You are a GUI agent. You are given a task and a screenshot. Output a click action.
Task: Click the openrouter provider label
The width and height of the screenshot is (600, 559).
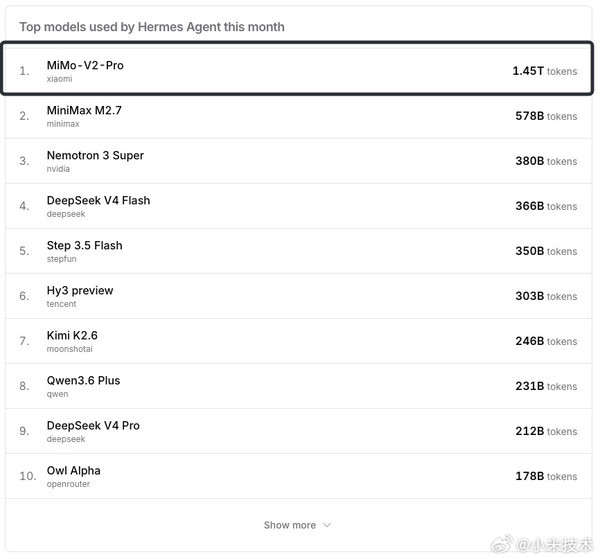[x=68, y=484]
